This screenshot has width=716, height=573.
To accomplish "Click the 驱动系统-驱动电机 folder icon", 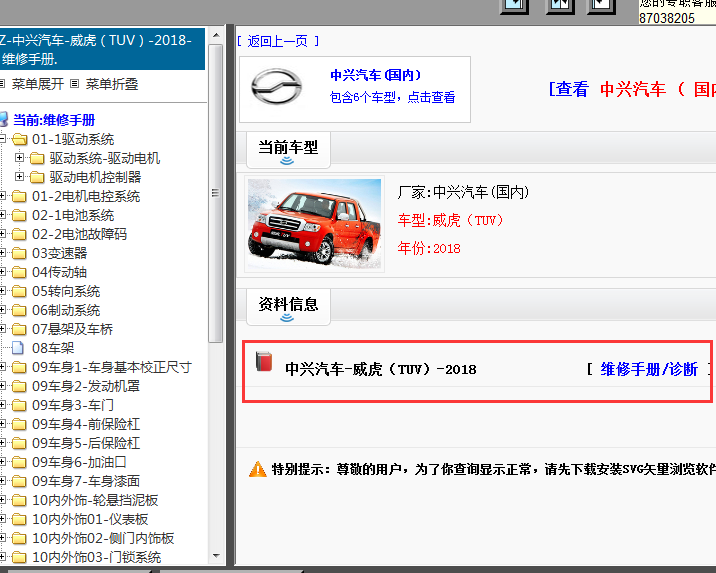I will coord(37,158).
